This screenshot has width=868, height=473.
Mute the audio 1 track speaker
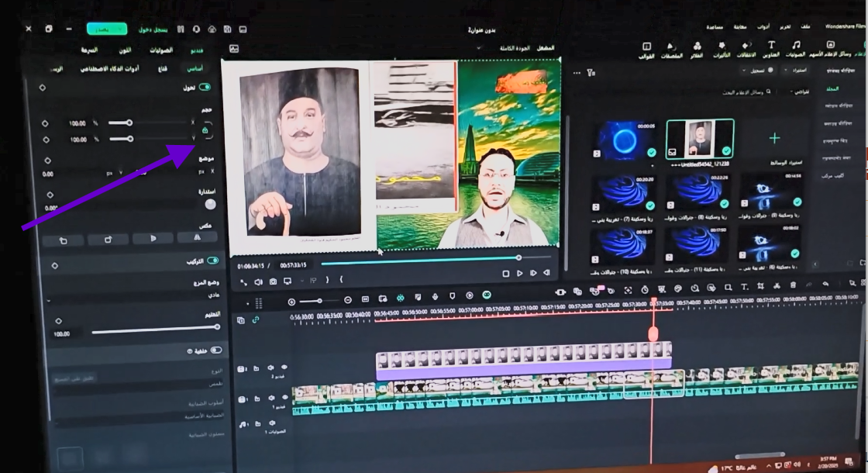[272, 423]
